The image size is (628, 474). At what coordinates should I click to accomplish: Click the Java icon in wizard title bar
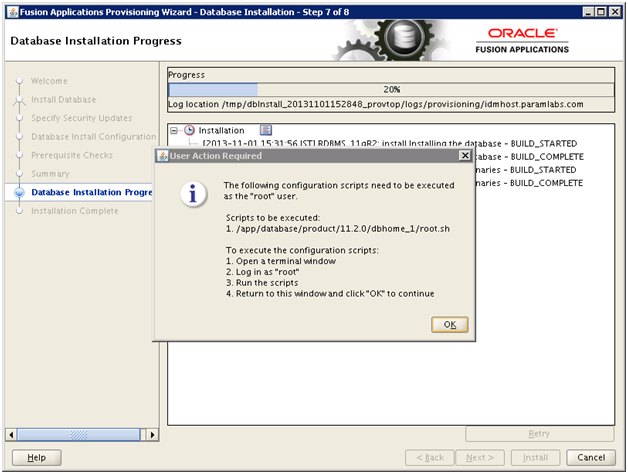13,12
